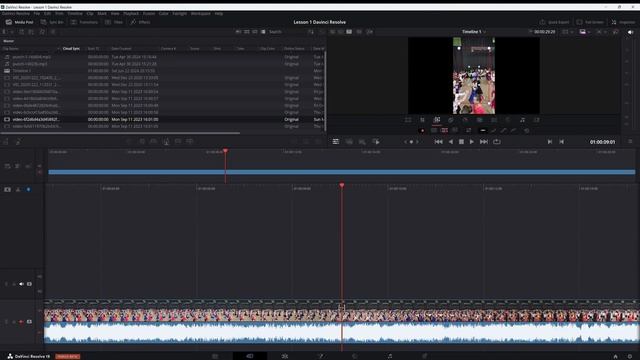
Task: Click the lower timeline playhead handle
Action: [342, 185]
